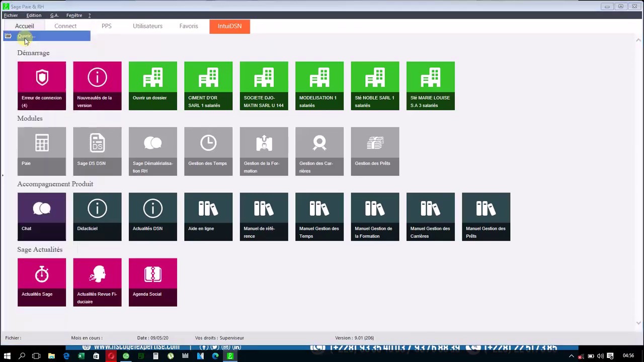Click the 'Fichier :' status bar text
Screen dimensions: 644x362
(13, 338)
